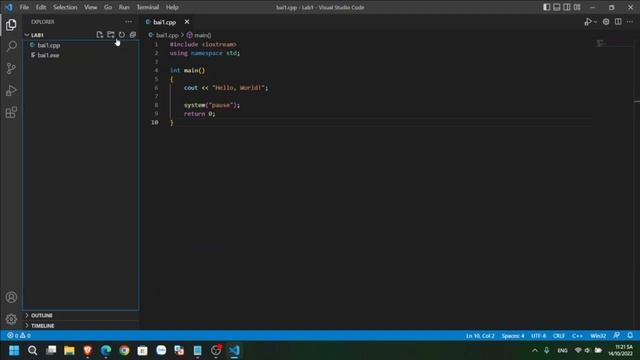Open notifications bell in status bar
The width and height of the screenshot is (640, 360).
pos(630,336)
